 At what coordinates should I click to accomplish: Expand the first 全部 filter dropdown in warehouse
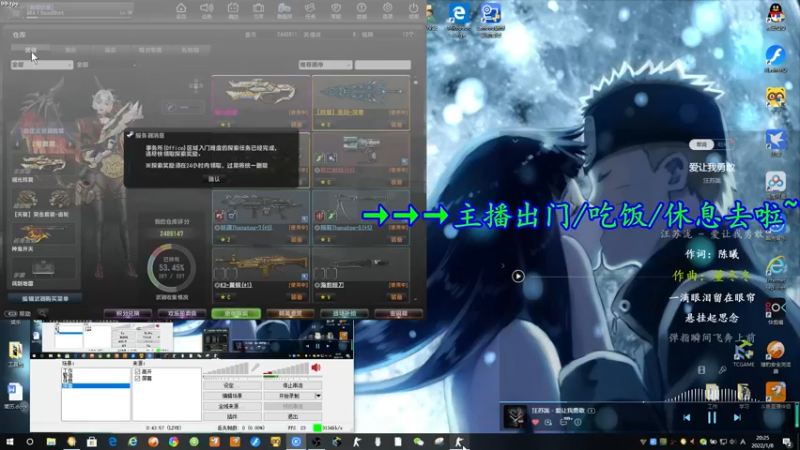(x=42, y=65)
